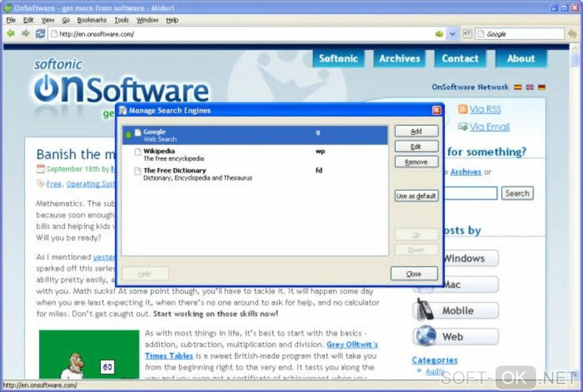Open the Window menu
This screenshot has height=392, width=583.
click(x=147, y=20)
